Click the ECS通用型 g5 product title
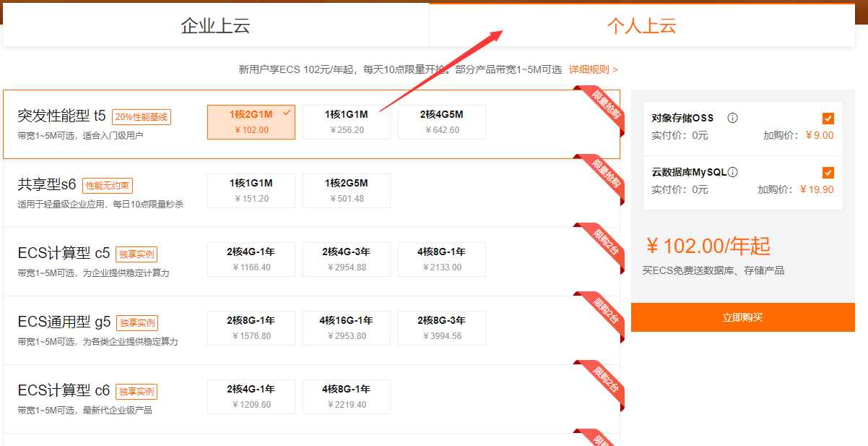This screenshot has width=868, height=446. point(64,322)
